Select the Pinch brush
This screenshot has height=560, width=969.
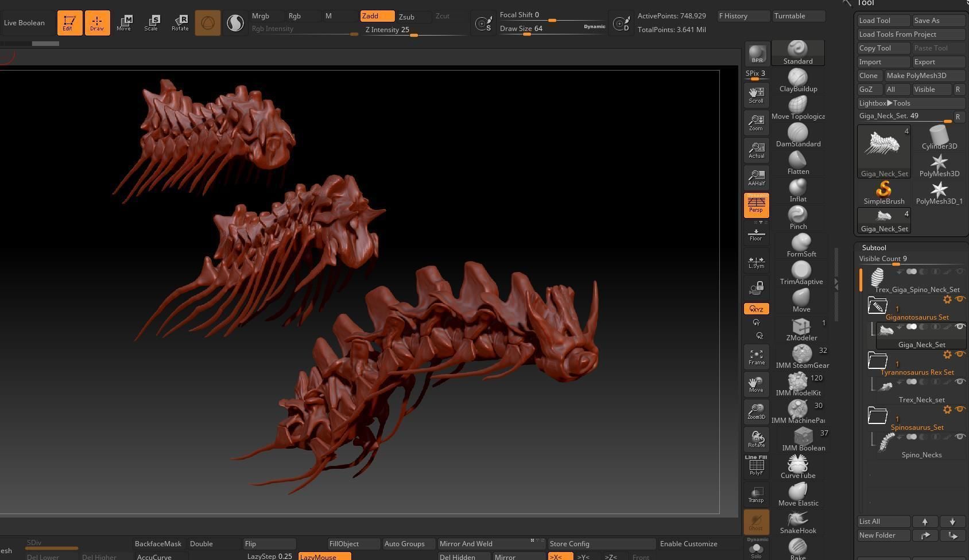(x=798, y=218)
